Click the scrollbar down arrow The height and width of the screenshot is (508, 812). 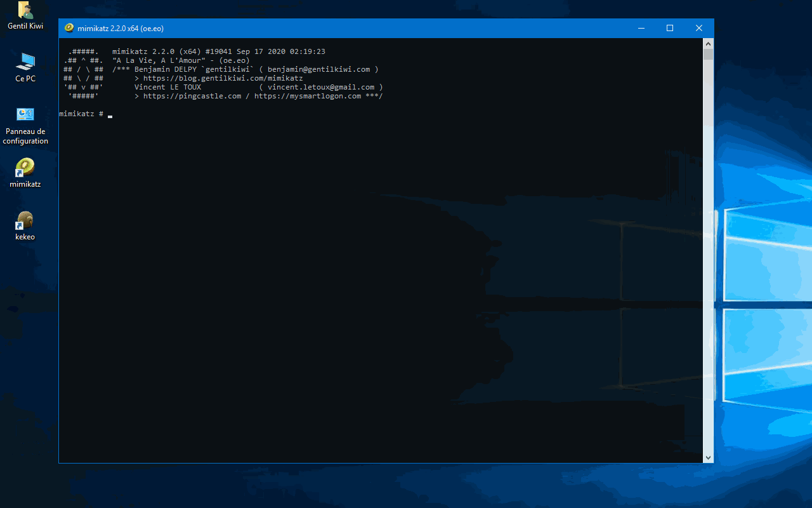click(x=708, y=457)
